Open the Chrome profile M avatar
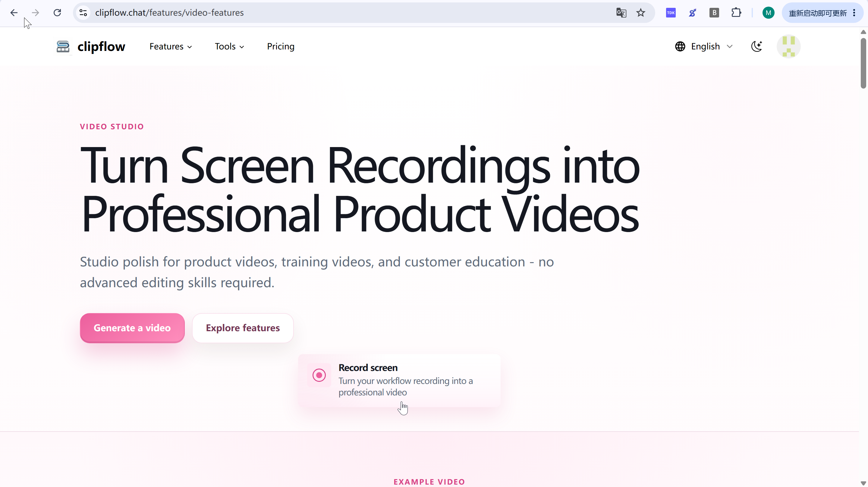 [x=768, y=13]
